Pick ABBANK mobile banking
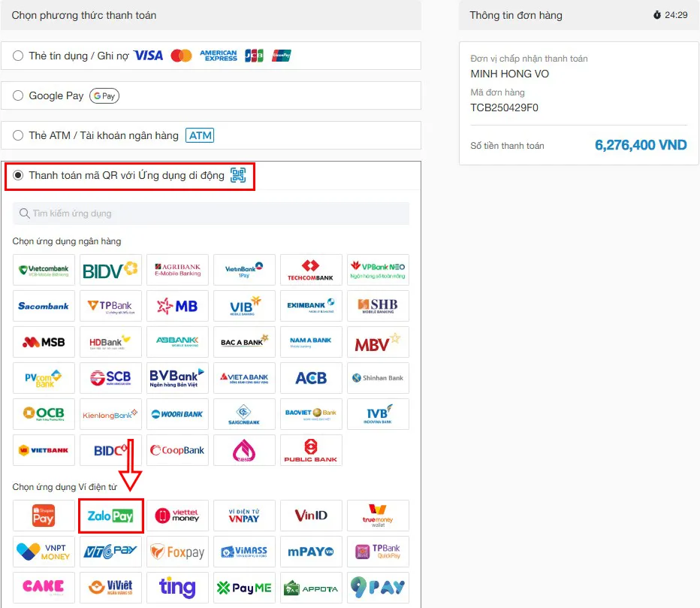Image resolution: width=700 pixels, height=608 pixels. pos(178,342)
